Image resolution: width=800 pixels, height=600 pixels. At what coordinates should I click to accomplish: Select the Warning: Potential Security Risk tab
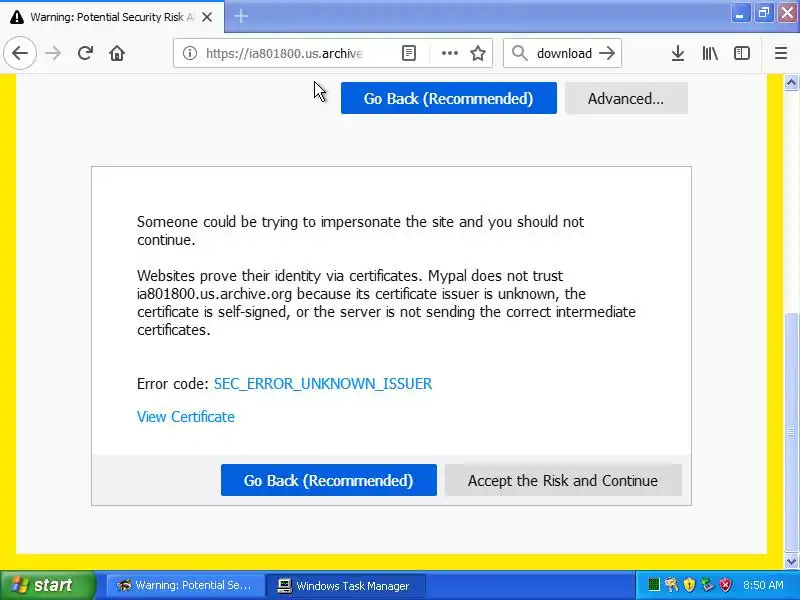(112, 17)
